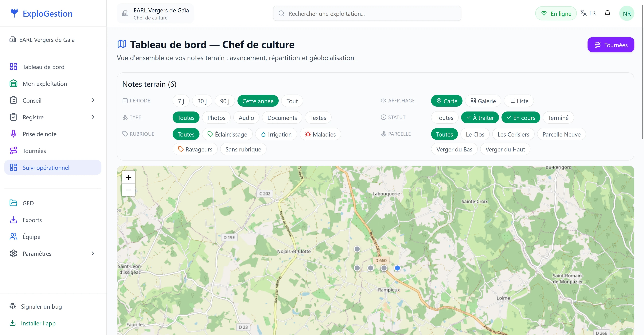Select the 7 j period filter
Screen dimensions: 644x335
[181, 101]
